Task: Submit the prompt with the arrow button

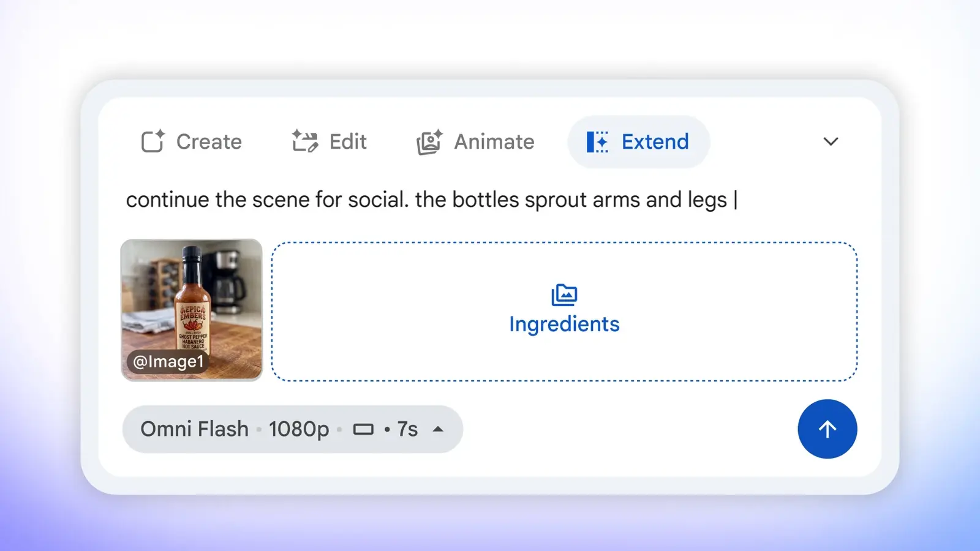Action: tap(827, 429)
